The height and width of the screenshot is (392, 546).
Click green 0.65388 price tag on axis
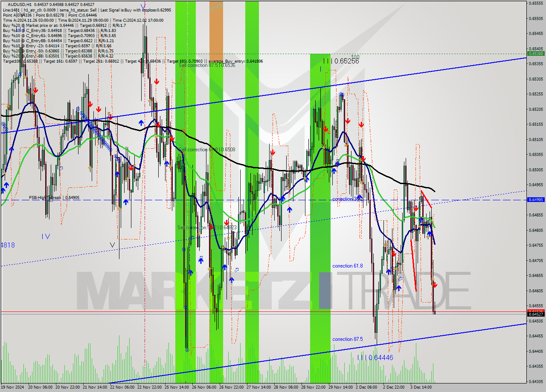[536, 54]
